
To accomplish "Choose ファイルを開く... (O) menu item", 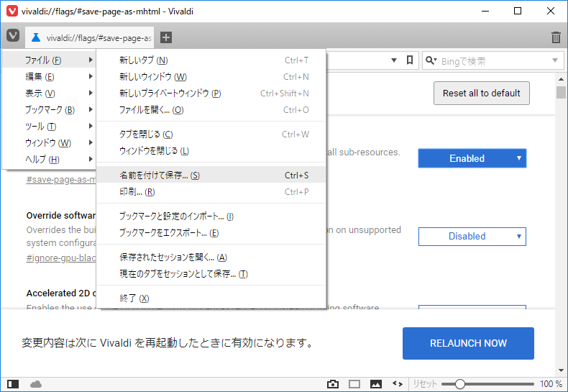I will 211,110.
